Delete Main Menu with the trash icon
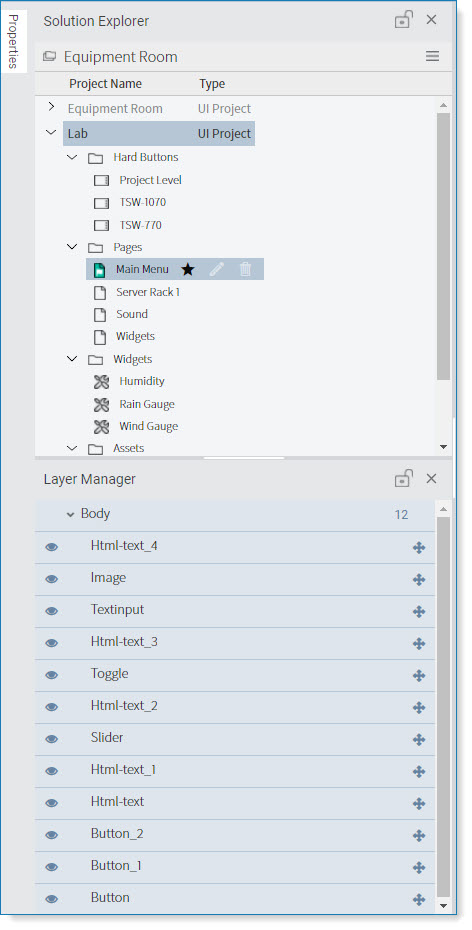Viewport: 472px width, 930px height. [245, 269]
